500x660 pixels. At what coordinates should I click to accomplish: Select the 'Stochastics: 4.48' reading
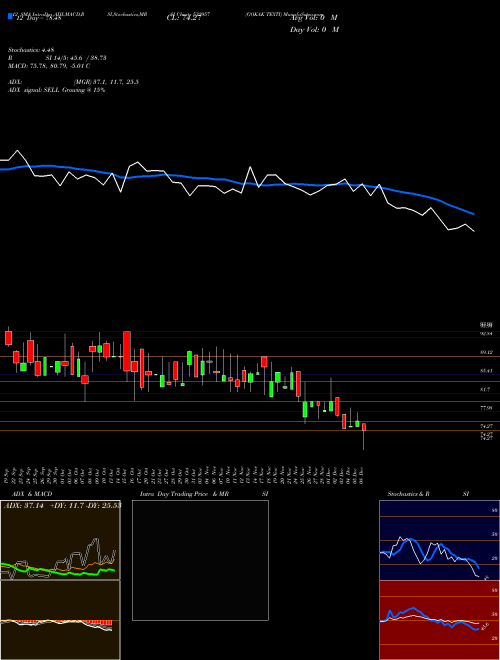pyautogui.click(x=31, y=50)
